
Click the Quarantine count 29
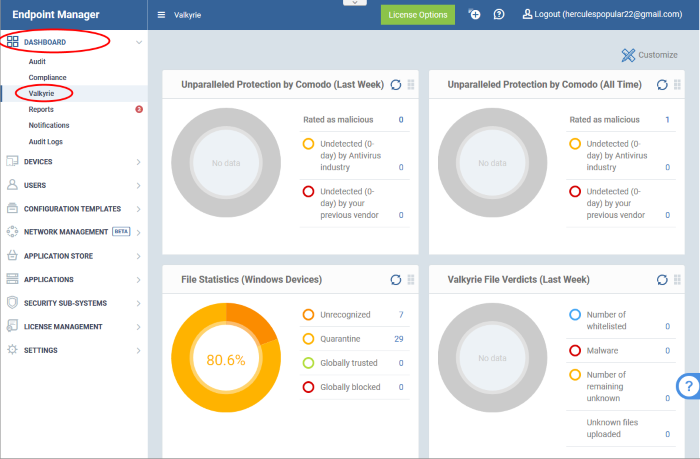399,339
